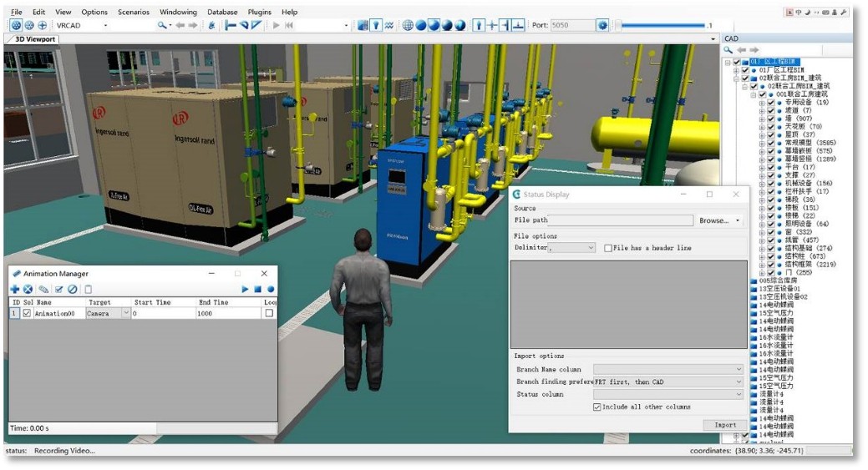The image size is (868, 470).
Task: Click the Import button
Action: 724,425
